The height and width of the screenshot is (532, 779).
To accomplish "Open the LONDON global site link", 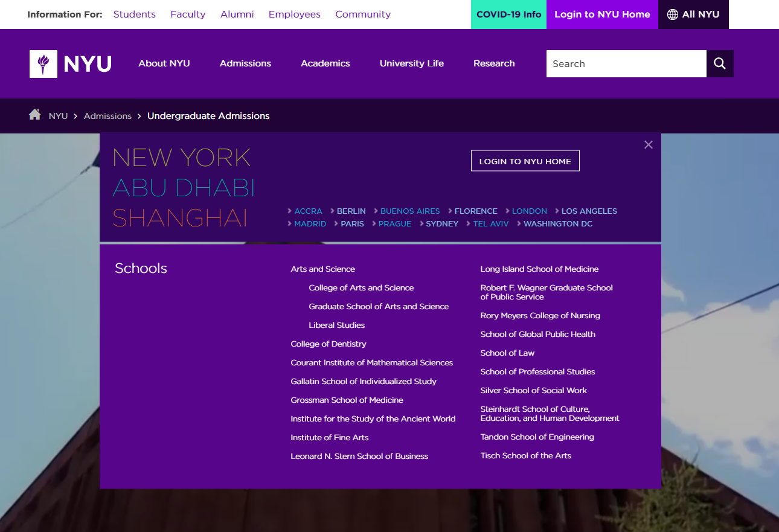I will coord(530,211).
